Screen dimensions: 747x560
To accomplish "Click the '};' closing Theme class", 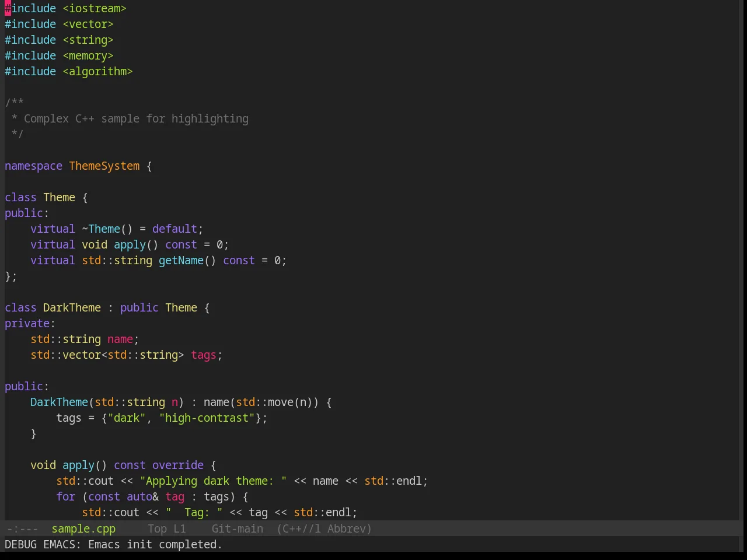I will pyautogui.click(x=11, y=276).
